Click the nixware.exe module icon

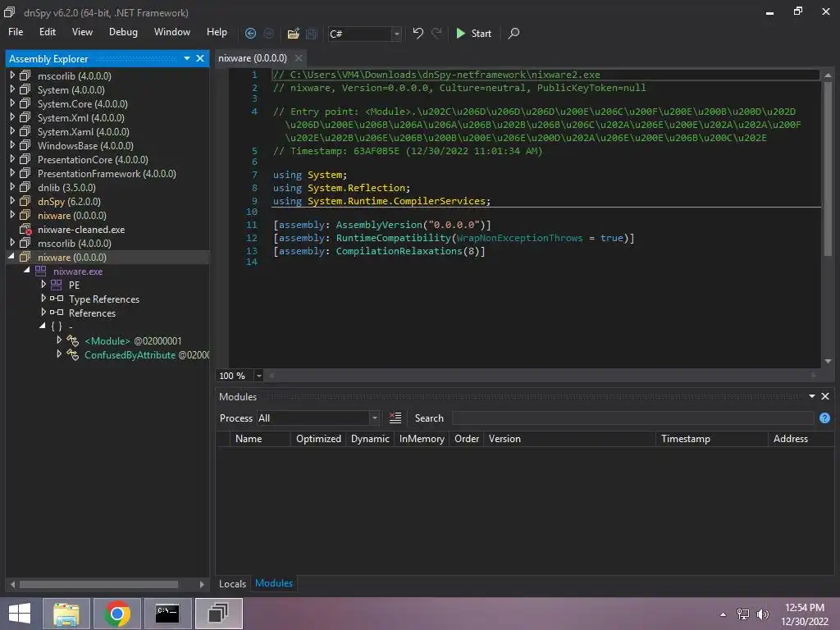40,271
